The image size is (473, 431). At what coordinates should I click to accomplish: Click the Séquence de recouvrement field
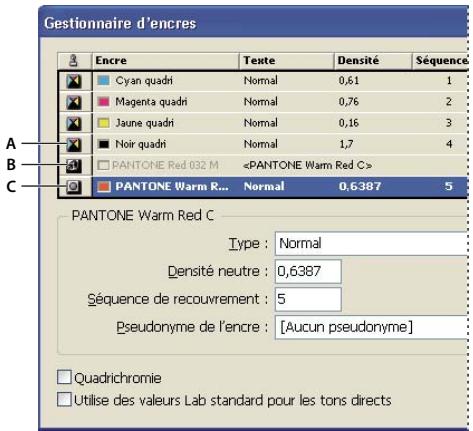(308, 299)
